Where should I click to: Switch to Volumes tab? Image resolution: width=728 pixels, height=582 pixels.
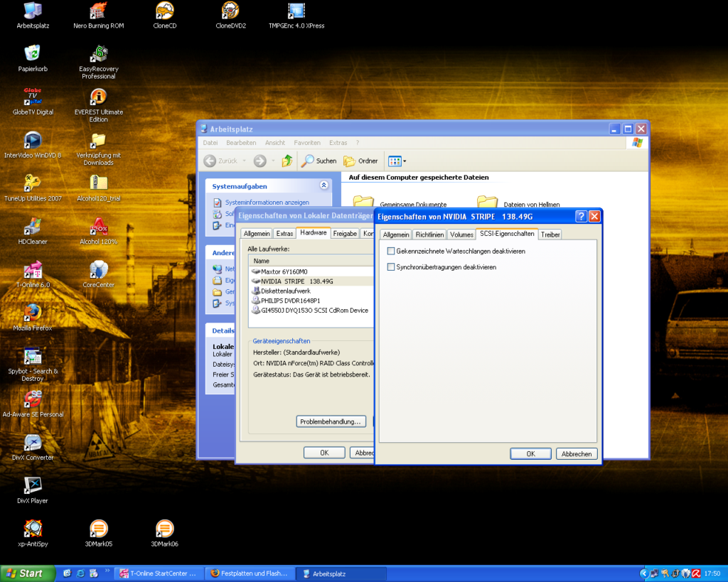click(x=461, y=235)
